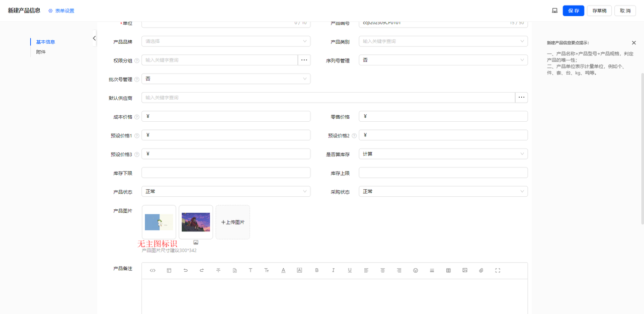
Task: Focus the 权限分组 search field
Action: 219,60
